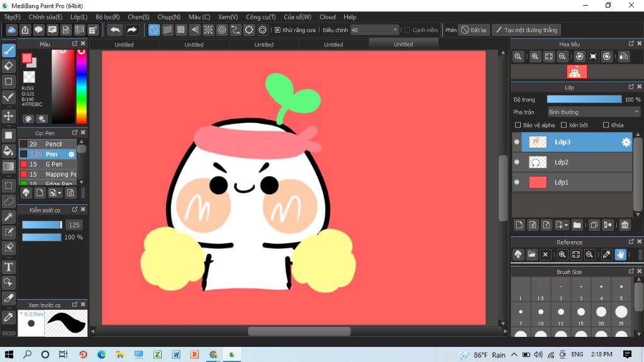Image resolution: width=644 pixels, height=362 pixels.
Task: Open the Bộ lọc(R) menu
Action: pos(108,17)
